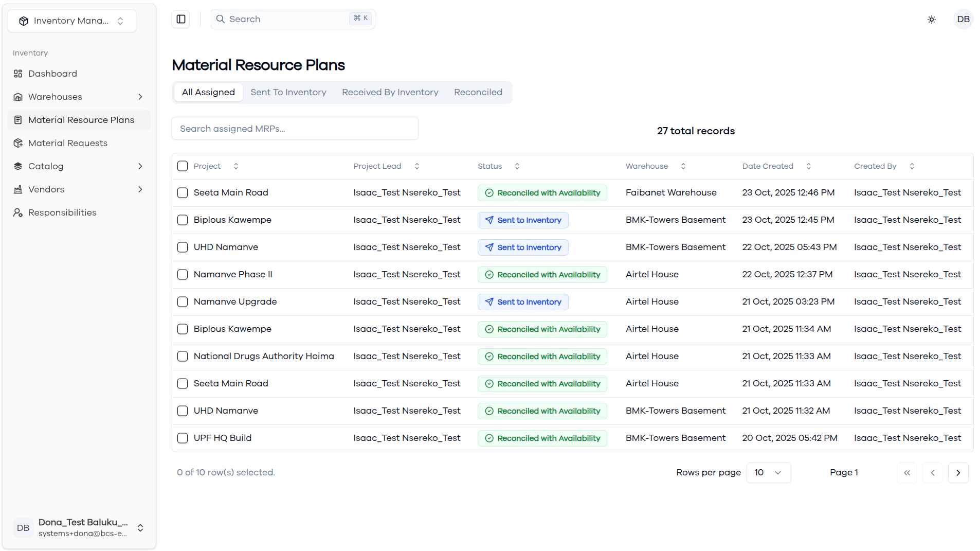Image resolution: width=980 pixels, height=551 pixels.
Task: Check the Namanve Phase II row checkbox
Action: [x=183, y=275]
